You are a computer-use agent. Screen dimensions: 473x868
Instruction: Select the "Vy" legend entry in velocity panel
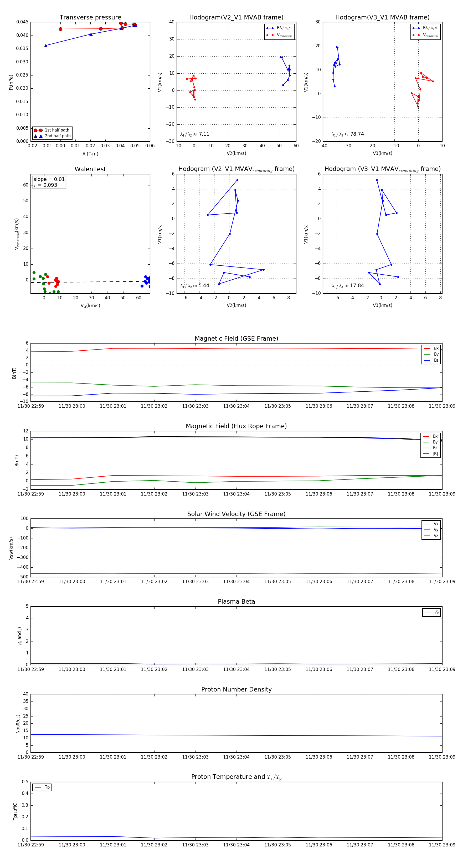pyautogui.click(x=431, y=530)
